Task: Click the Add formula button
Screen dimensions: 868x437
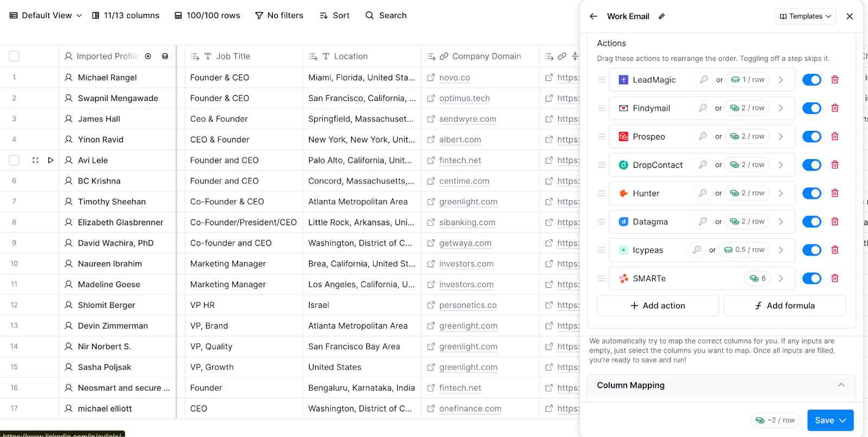Action: pos(785,306)
